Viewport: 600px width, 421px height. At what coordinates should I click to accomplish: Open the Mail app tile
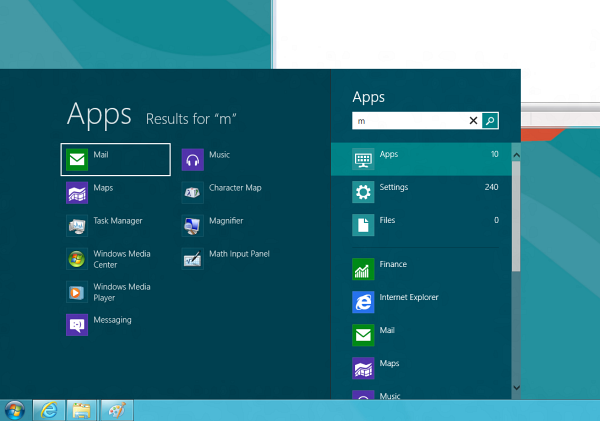[x=115, y=159]
